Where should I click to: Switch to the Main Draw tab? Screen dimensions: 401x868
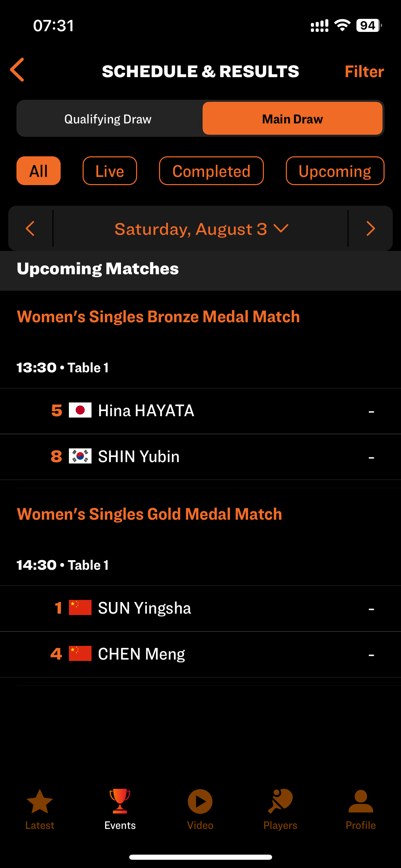click(x=292, y=119)
